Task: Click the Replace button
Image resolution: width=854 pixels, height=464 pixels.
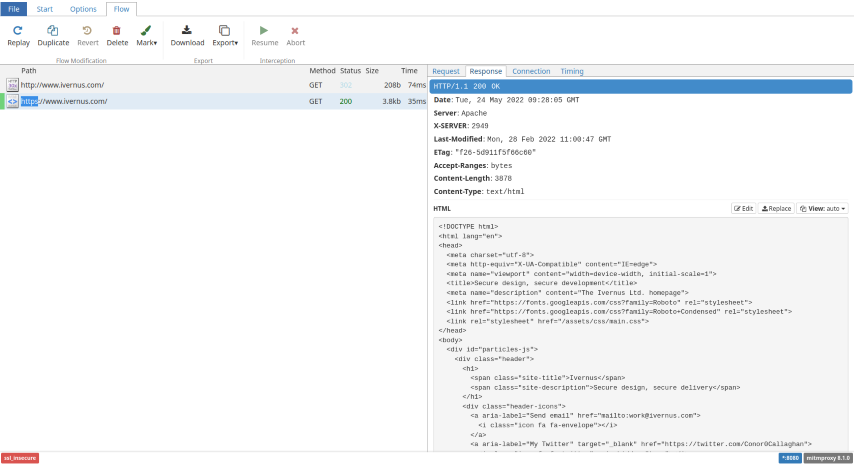Action: pyautogui.click(x=776, y=208)
